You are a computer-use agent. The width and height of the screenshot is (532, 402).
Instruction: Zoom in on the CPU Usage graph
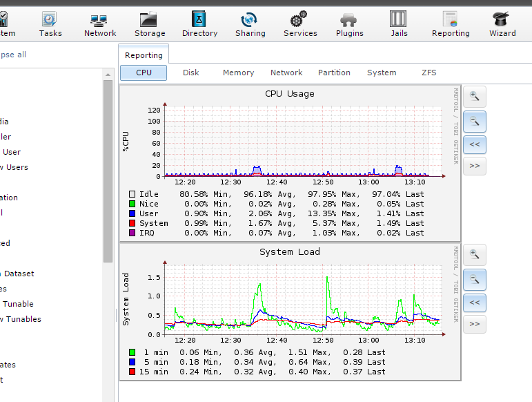(x=474, y=97)
